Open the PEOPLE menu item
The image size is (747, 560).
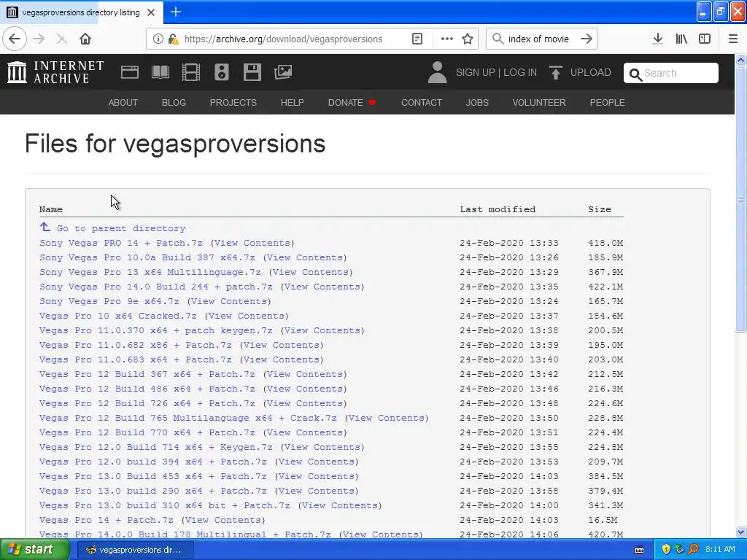click(x=608, y=102)
